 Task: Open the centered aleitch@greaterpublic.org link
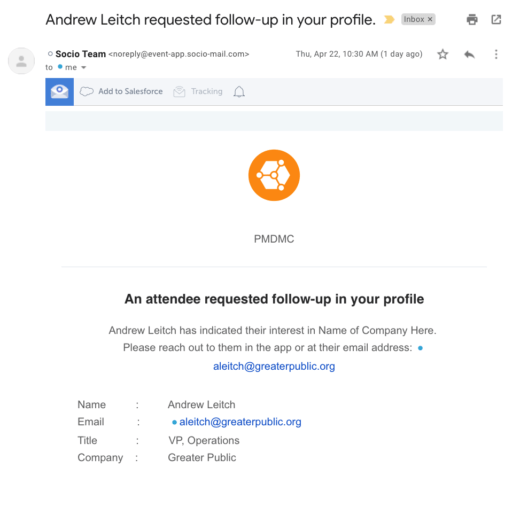274,366
